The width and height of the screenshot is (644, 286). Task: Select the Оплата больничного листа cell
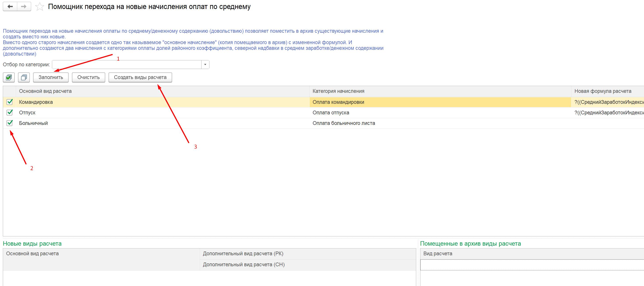[344, 123]
